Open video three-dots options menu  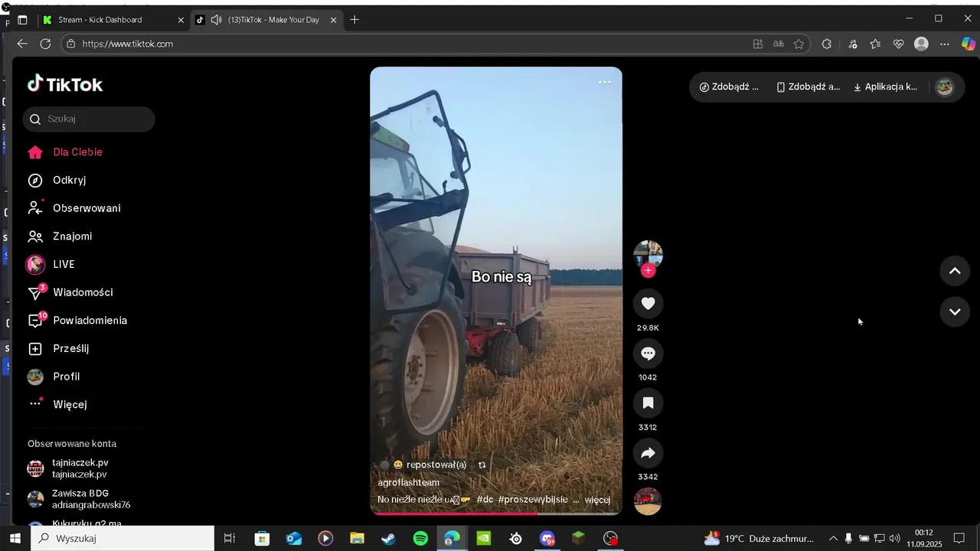605,82
